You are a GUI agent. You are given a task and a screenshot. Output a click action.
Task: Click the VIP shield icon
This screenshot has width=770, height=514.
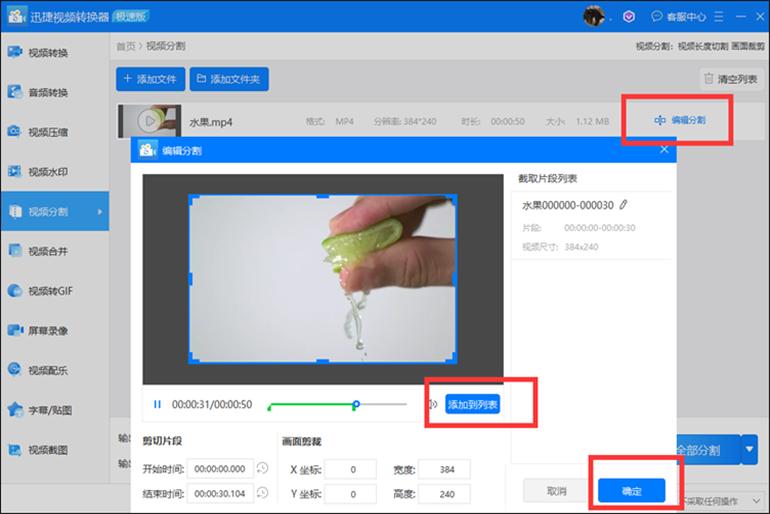pyautogui.click(x=629, y=17)
